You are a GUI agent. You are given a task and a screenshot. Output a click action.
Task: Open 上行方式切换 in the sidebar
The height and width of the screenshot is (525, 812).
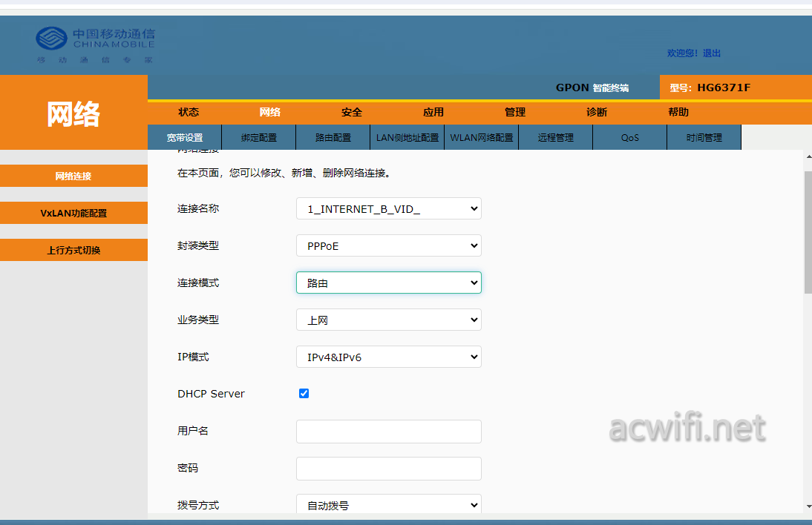(x=73, y=251)
